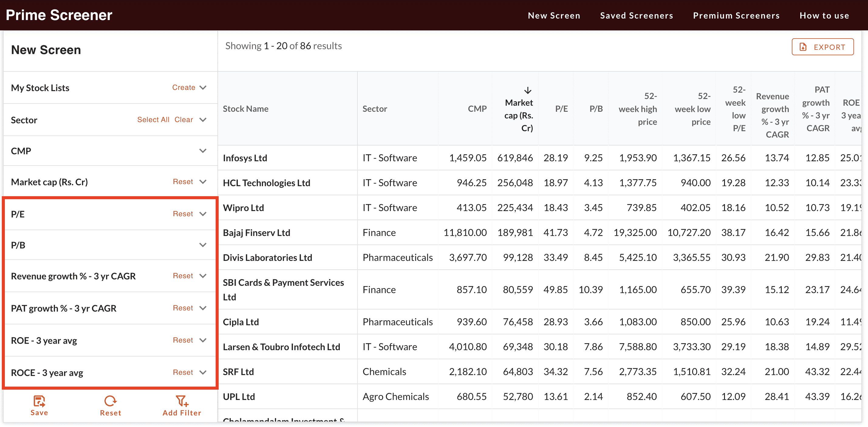This screenshot has height=427, width=868.
Task: Sort by PAT growth column header
Action: 815,109
